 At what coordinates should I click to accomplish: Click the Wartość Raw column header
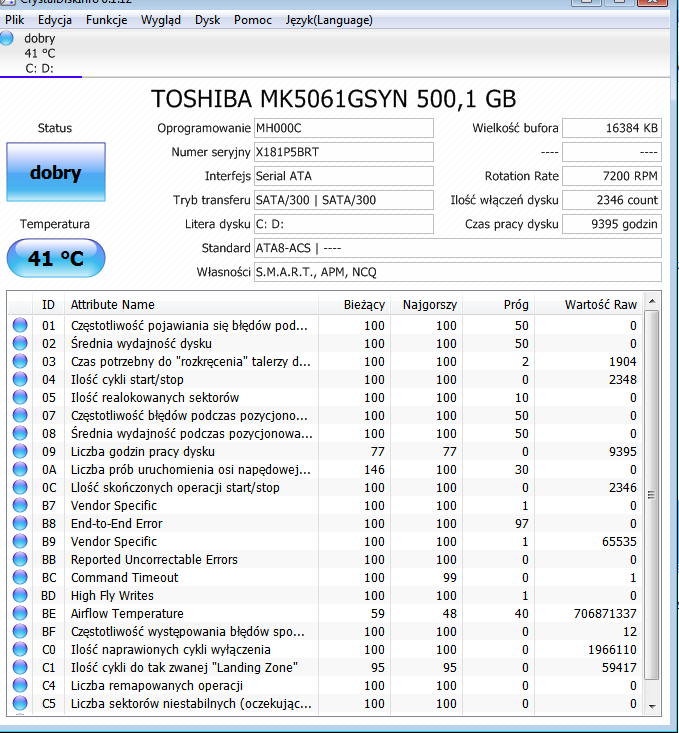pyautogui.click(x=589, y=304)
